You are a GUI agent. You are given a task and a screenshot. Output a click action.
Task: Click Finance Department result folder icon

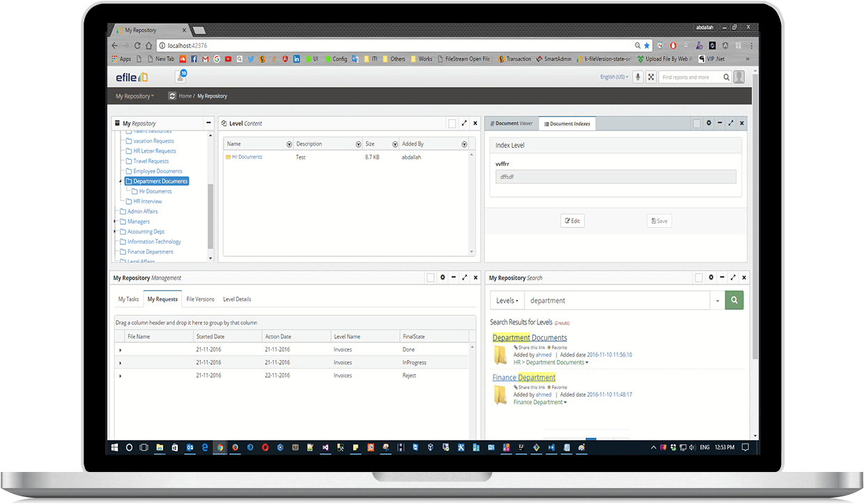coord(500,395)
